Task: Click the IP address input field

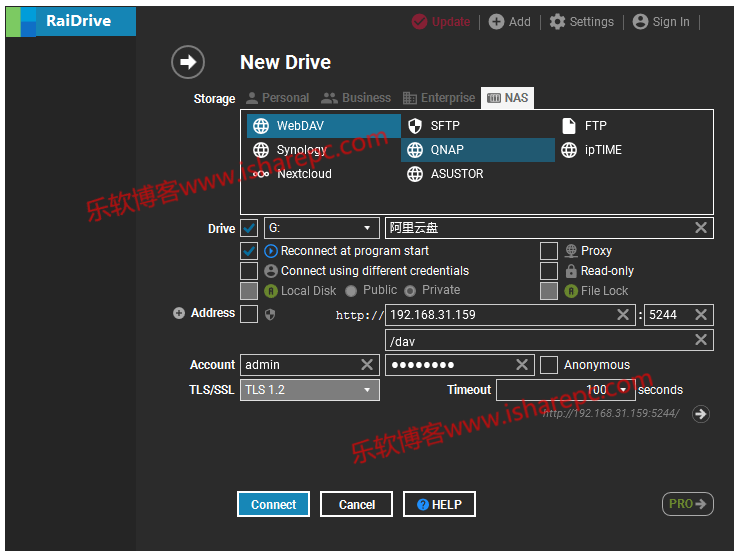Action: click(x=510, y=314)
